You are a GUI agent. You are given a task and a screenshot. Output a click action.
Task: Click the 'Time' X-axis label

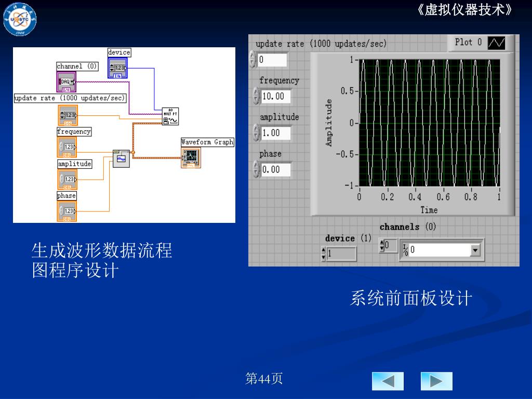point(429,210)
